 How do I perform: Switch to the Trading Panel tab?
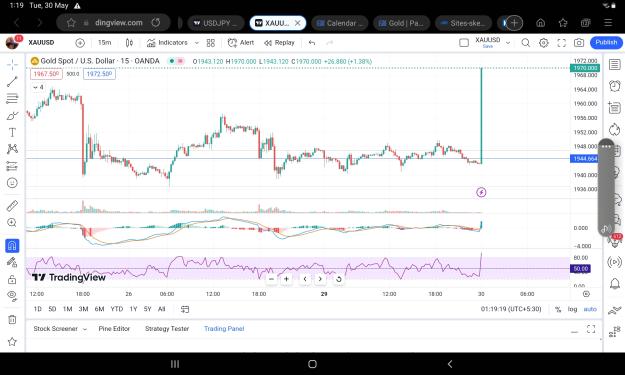tap(224, 329)
